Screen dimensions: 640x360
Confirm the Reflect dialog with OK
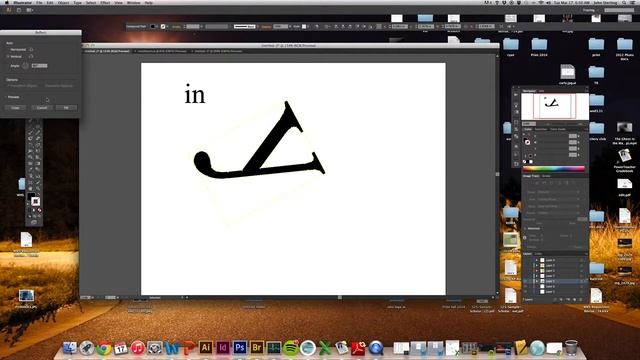pyautogui.click(x=66, y=108)
